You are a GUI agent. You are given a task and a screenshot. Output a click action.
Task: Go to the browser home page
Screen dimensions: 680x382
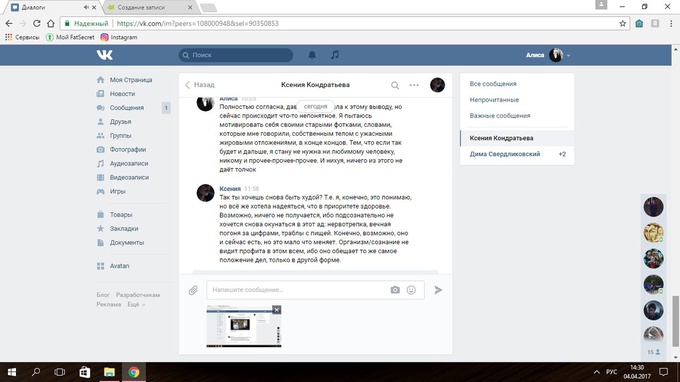pyautogui.click(x=51, y=23)
